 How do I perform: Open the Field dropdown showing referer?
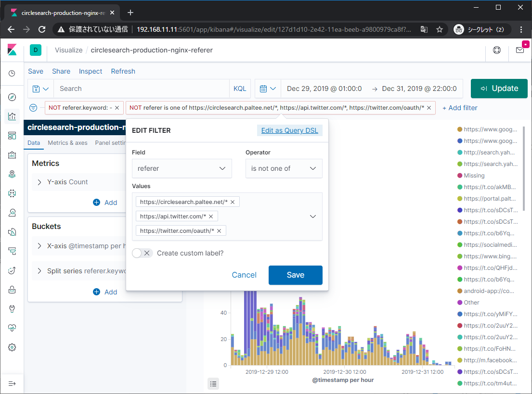[182, 168]
